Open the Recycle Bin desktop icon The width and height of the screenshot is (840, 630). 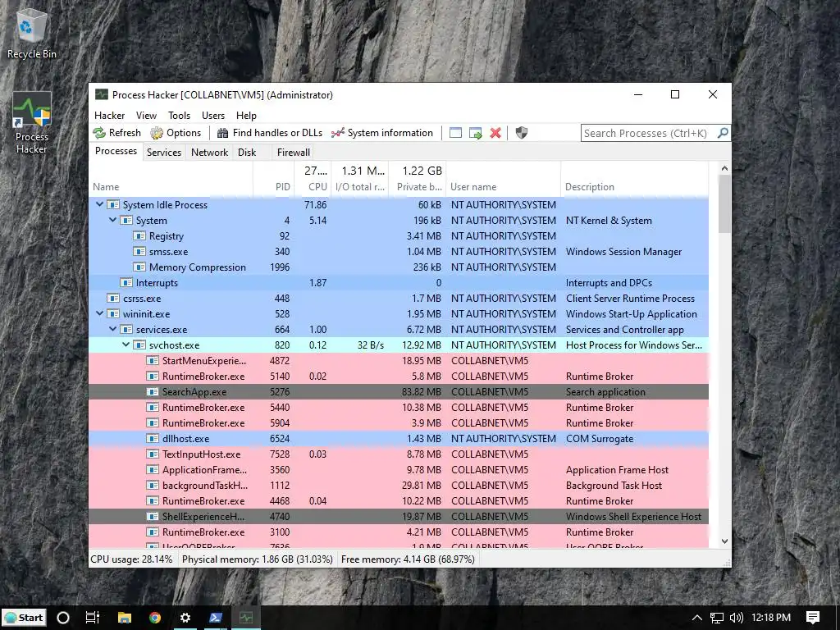[x=32, y=33]
